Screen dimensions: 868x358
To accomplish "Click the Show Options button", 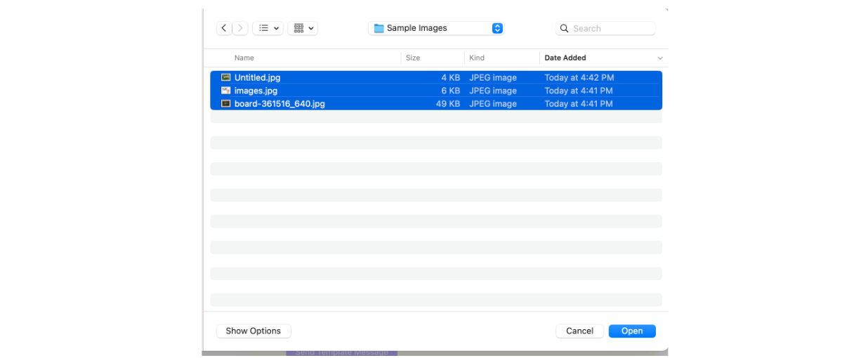I will 254,331.
